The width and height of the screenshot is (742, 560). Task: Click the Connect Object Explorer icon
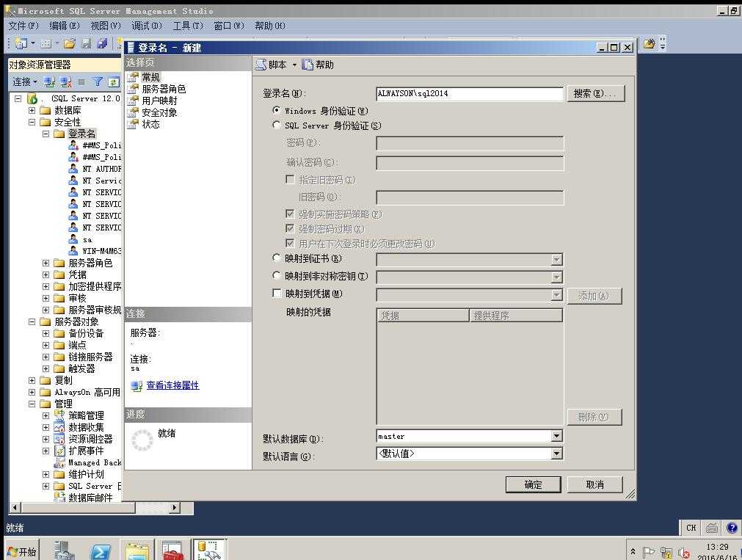pos(48,82)
